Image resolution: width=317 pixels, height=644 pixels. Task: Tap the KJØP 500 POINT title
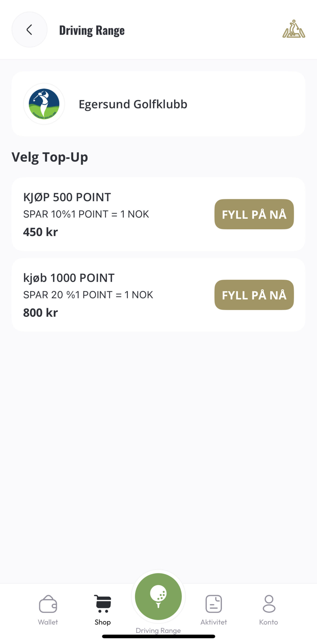67,197
